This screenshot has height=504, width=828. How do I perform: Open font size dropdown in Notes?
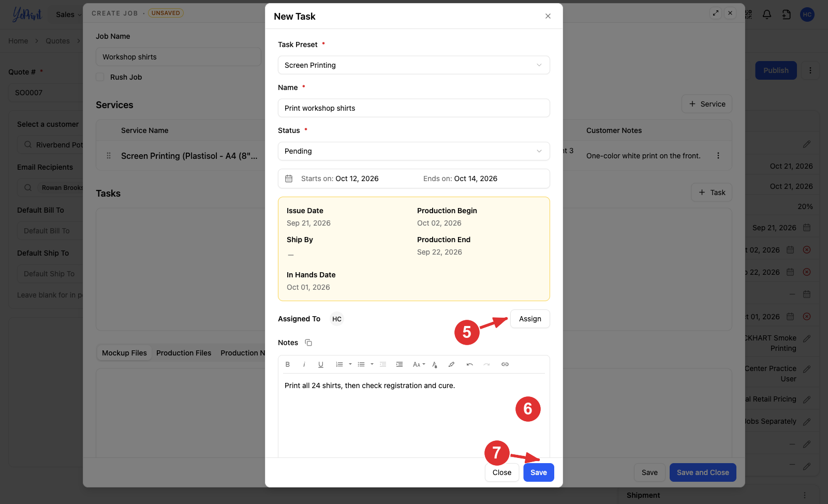pyautogui.click(x=419, y=364)
